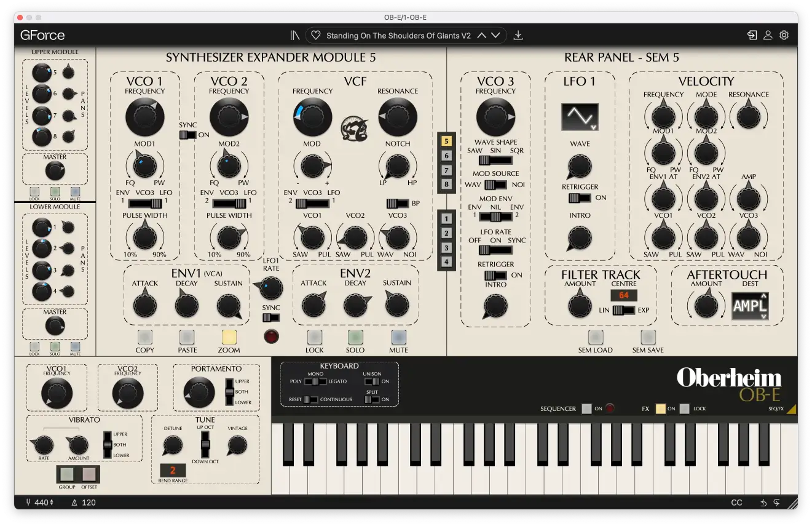Click the VCO 1 FREQUENCY knob

pos(145,117)
